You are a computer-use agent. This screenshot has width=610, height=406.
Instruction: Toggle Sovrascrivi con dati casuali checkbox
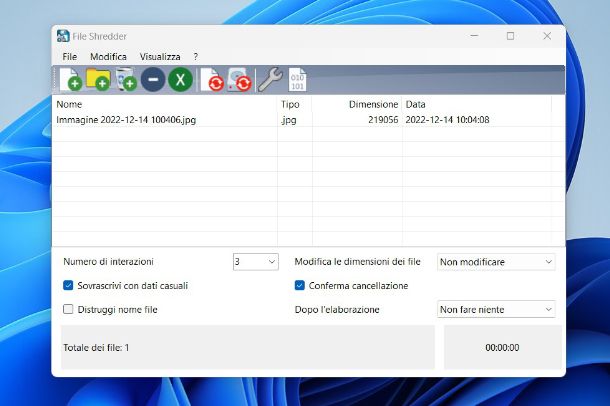[x=68, y=285]
